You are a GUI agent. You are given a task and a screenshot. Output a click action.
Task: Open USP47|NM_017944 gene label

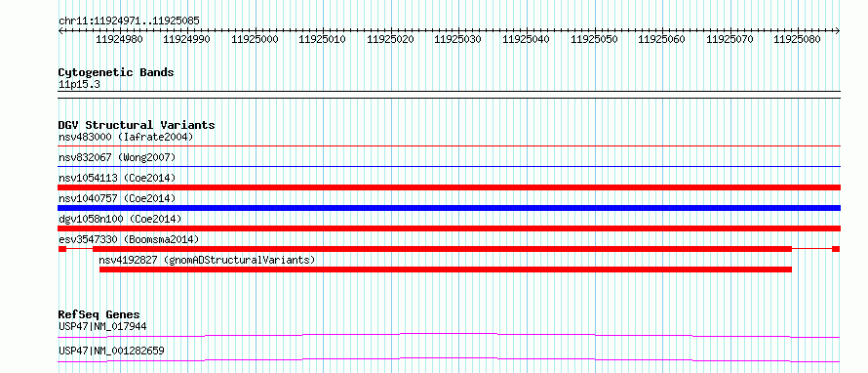pyautogui.click(x=102, y=326)
